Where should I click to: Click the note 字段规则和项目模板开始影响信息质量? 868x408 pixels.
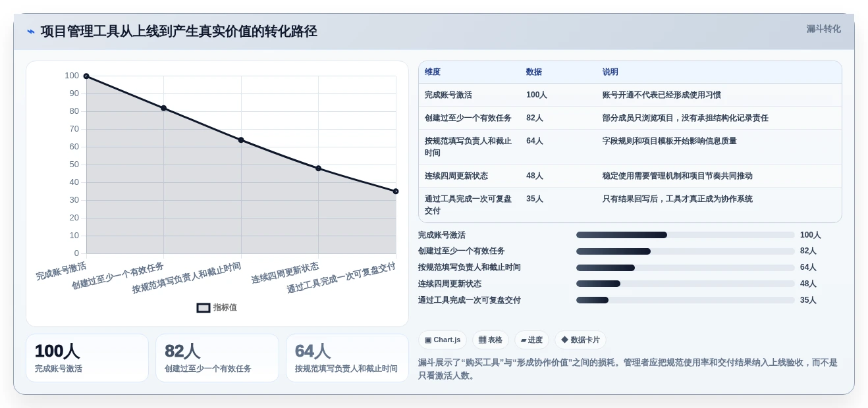[670, 141]
